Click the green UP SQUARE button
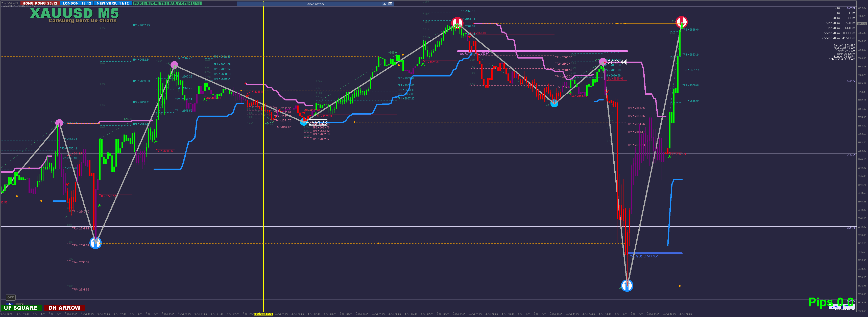This screenshot has width=868, height=317. point(21,308)
